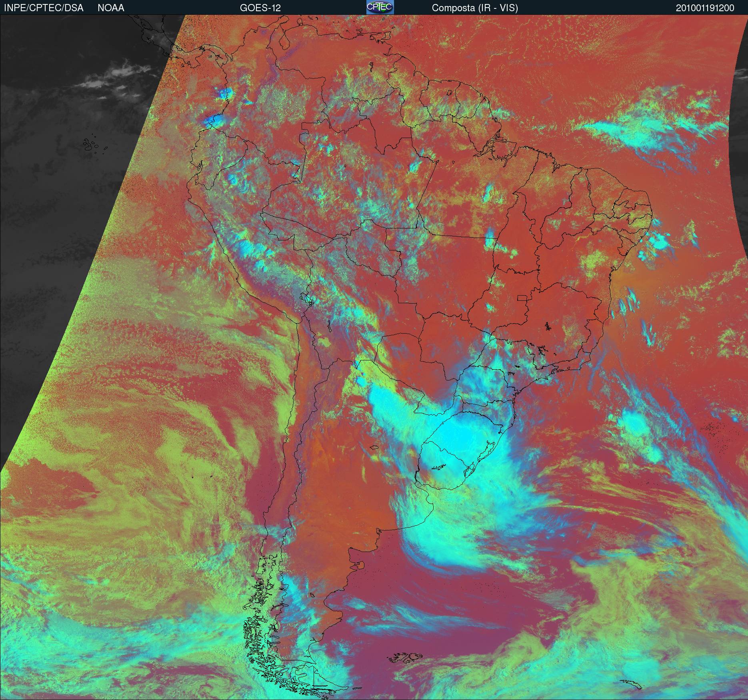This screenshot has height=700, width=748.
Task: Click the NOAA label in the header
Action: [x=111, y=8]
